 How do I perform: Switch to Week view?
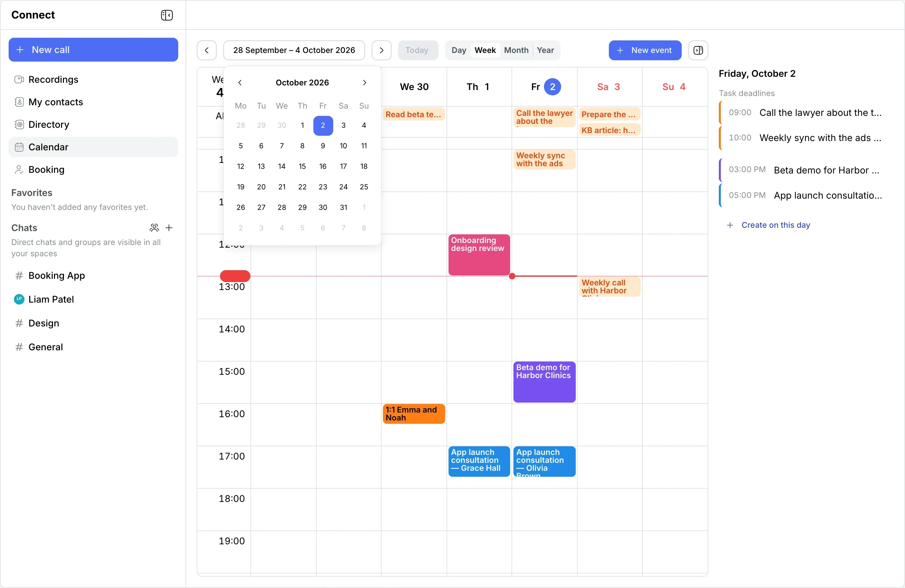[x=485, y=50]
